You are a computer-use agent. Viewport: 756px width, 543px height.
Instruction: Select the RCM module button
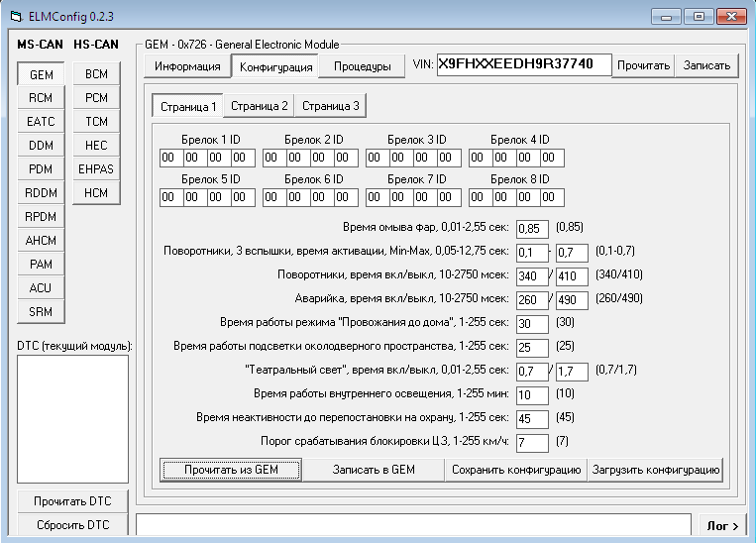41,98
